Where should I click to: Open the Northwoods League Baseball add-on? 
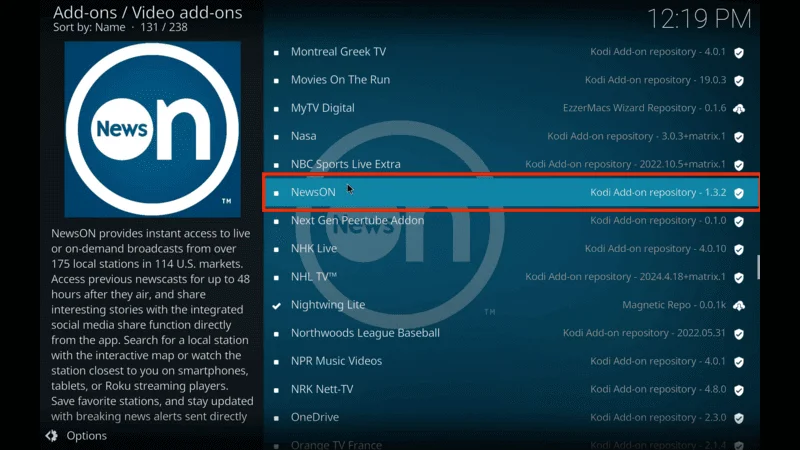pos(365,333)
